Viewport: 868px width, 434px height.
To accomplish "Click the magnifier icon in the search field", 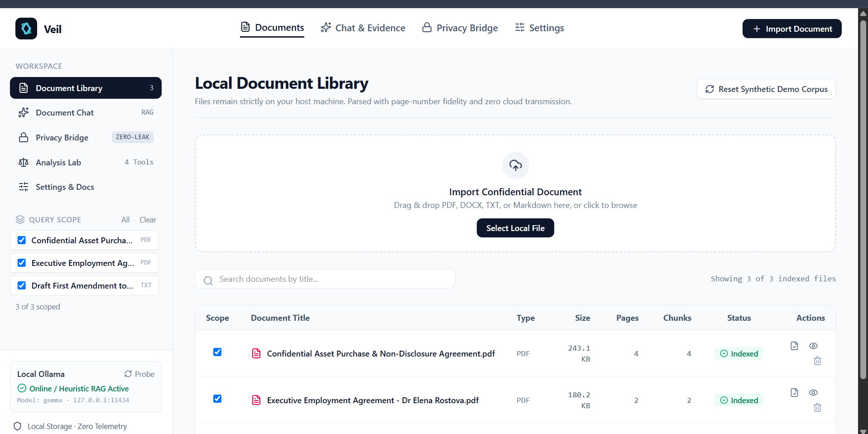I will pos(208,280).
